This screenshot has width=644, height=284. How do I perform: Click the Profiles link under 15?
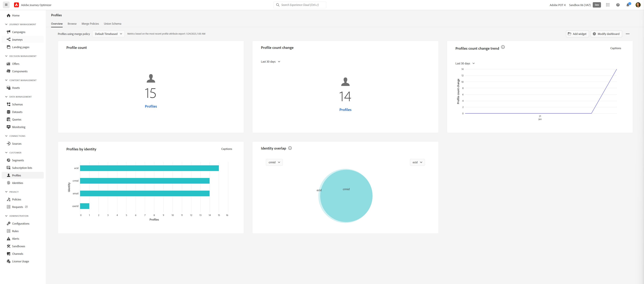click(151, 106)
